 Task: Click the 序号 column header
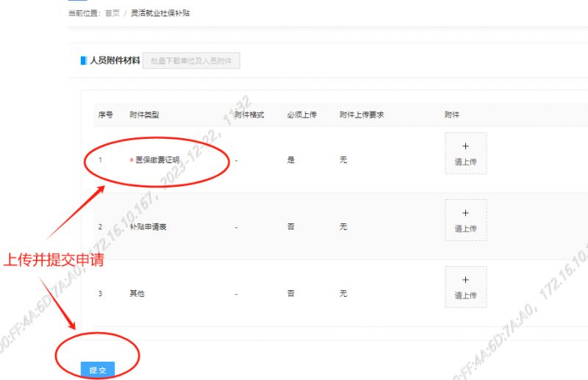105,115
